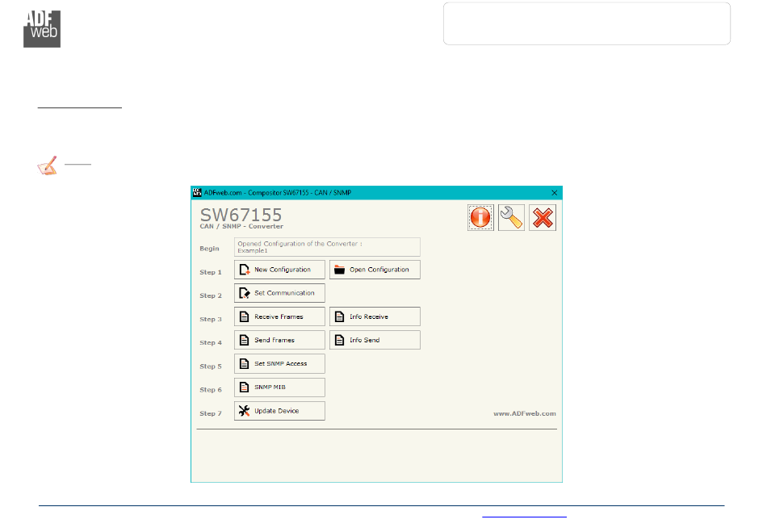
Task: Click the 'CAN / SNMP - Converter' subtitle
Action: pyautogui.click(x=241, y=226)
